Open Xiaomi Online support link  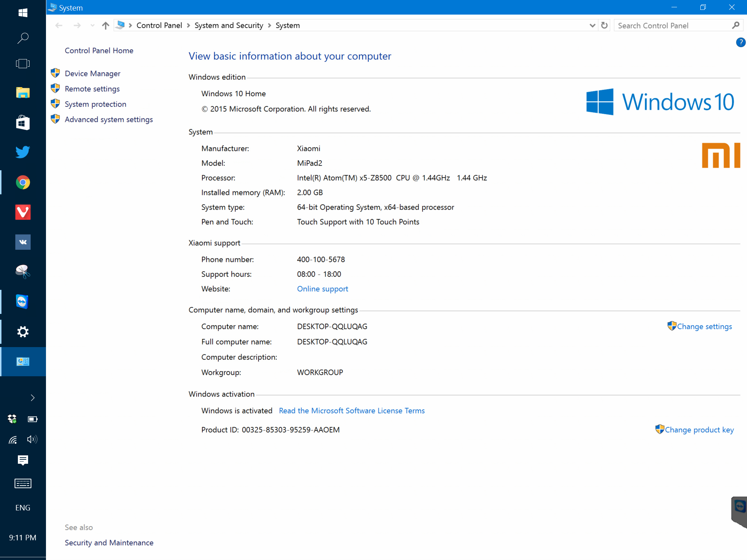[322, 289]
